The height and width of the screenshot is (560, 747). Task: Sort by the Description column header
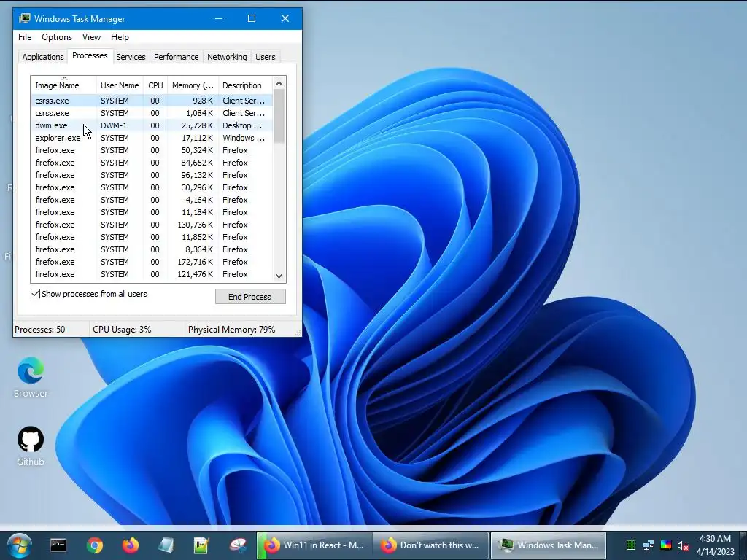245,85
